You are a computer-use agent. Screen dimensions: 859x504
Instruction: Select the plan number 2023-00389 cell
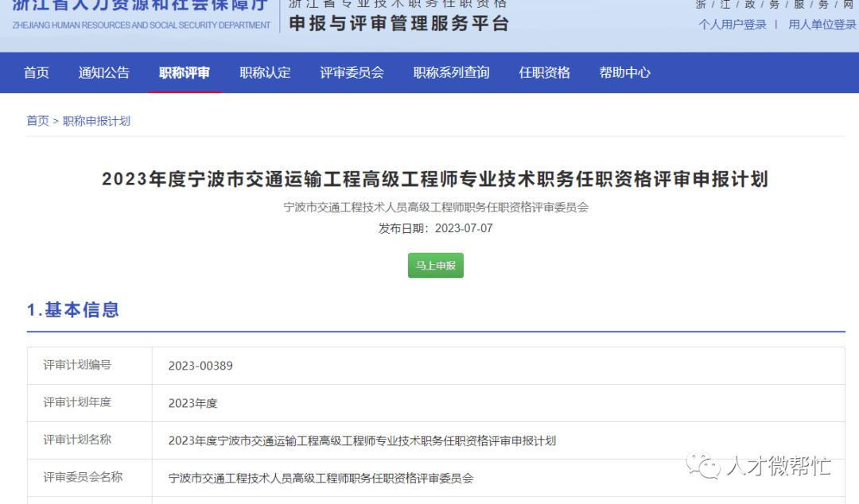[197, 365]
